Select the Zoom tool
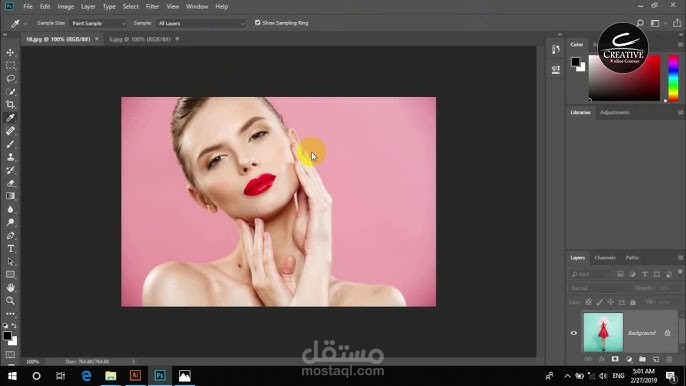The height and width of the screenshot is (386, 686). coord(10,301)
